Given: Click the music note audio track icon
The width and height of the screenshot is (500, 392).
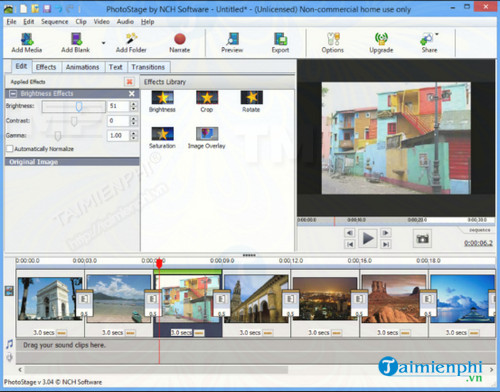Looking at the screenshot, I should point(9,344).
